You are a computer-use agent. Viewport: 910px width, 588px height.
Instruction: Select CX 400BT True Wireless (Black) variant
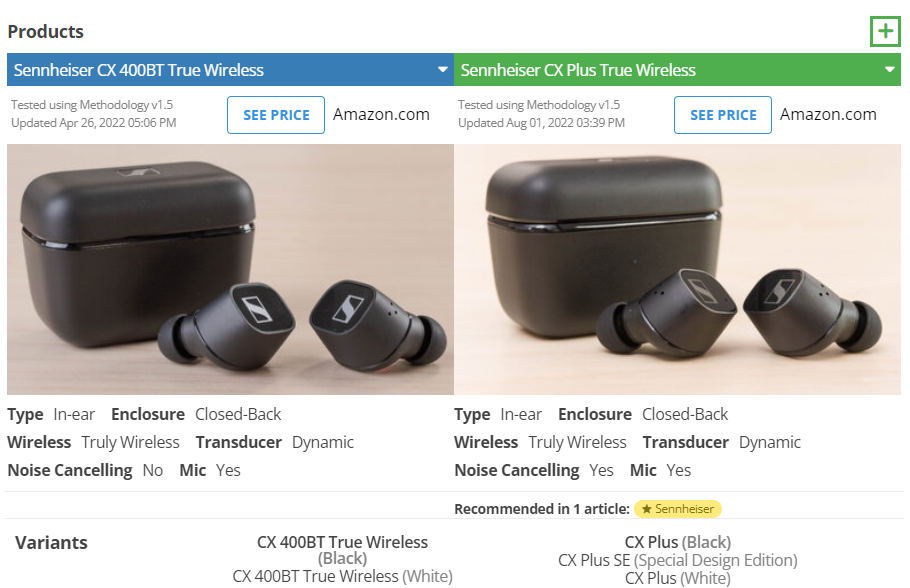[342, 550]
